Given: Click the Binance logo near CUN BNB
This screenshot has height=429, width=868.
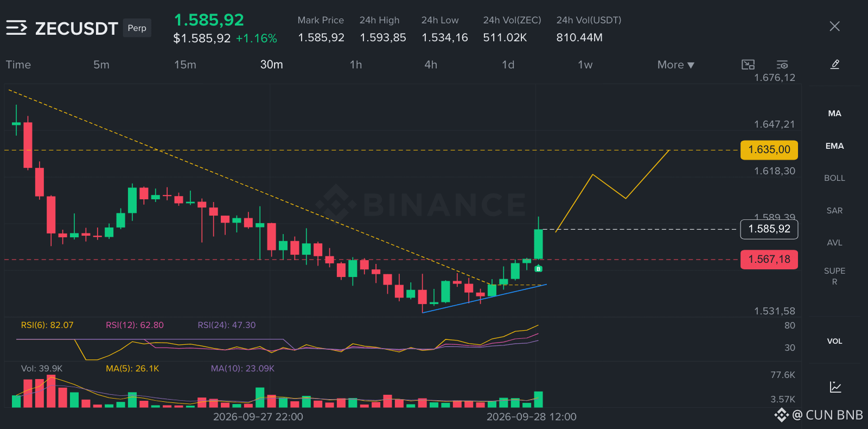Looking at the screenshot, I should tap(781, 415).
